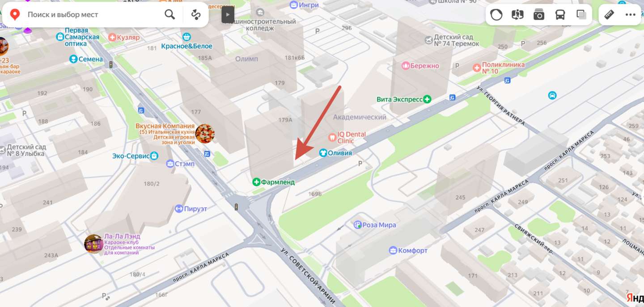The image size is (644, 307).
Task: Click the Роза Мира parking marker
Action: pyautogui.click(x=357, y=225)
